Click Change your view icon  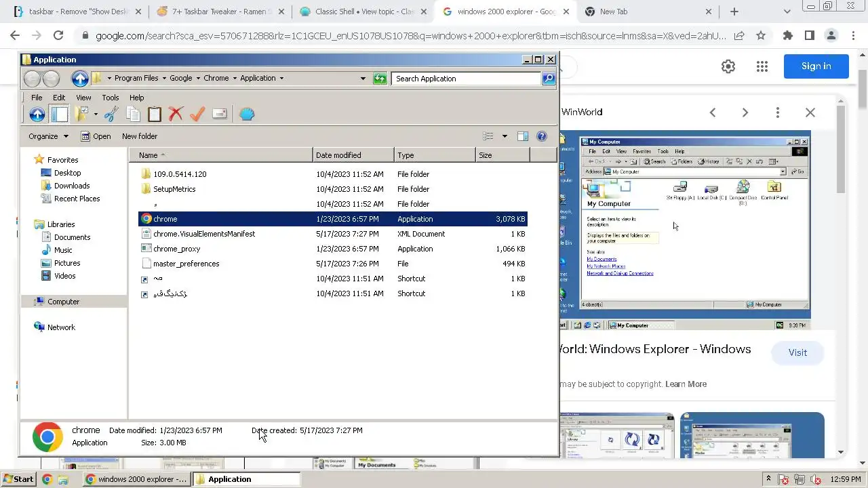coord(488,136)
